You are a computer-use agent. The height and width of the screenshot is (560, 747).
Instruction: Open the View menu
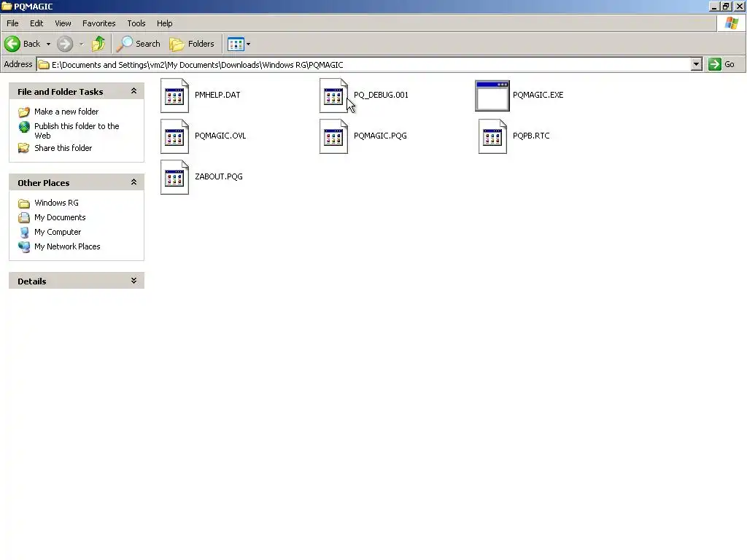click(x=63, y=23)
